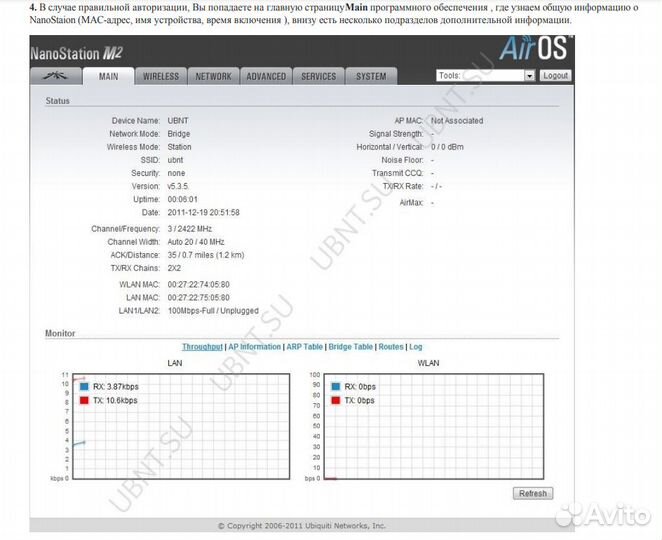Click the LAN RX blue legend swatch

click(84, 386)
